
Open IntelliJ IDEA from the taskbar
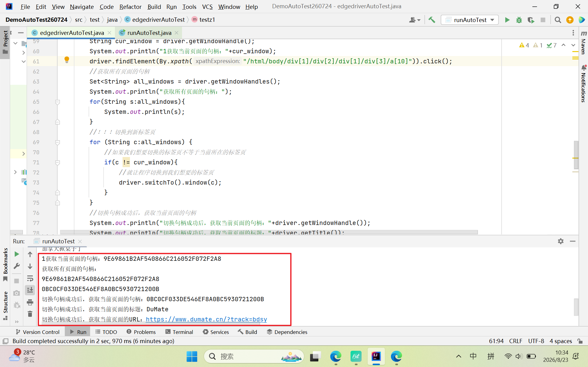coord(376,356)
